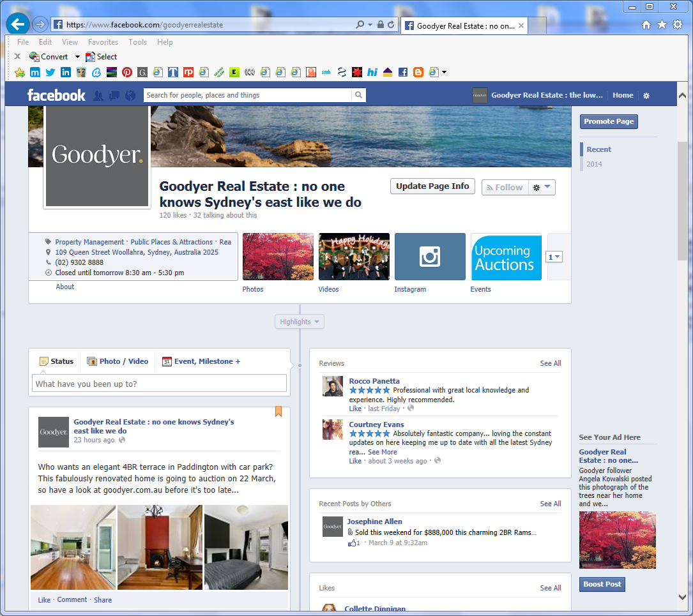
Task: Click the Twitter bookmark in favorites bar
Action: pyautogui.click(x=50, y=72)
